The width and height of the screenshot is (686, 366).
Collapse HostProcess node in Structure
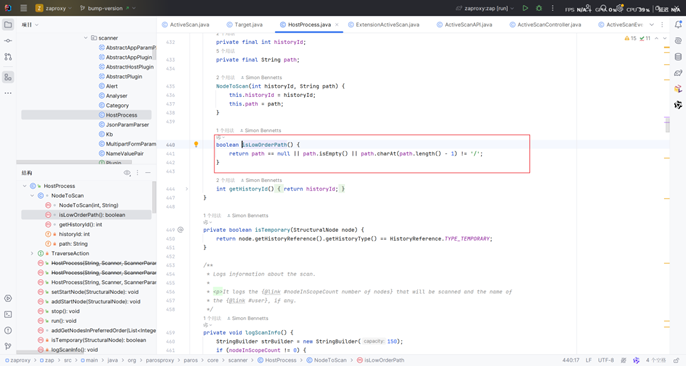pyautogui.click(x=24, y=186)
